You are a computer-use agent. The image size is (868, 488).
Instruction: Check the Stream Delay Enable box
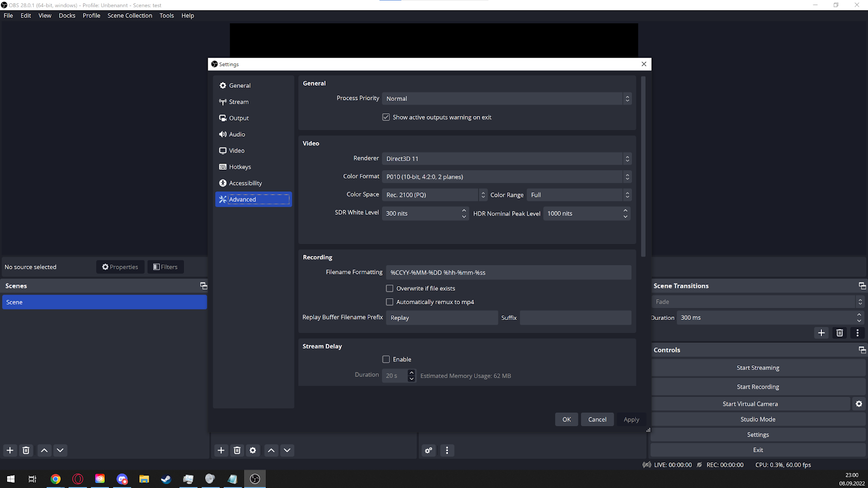click(x=386, y=359)
